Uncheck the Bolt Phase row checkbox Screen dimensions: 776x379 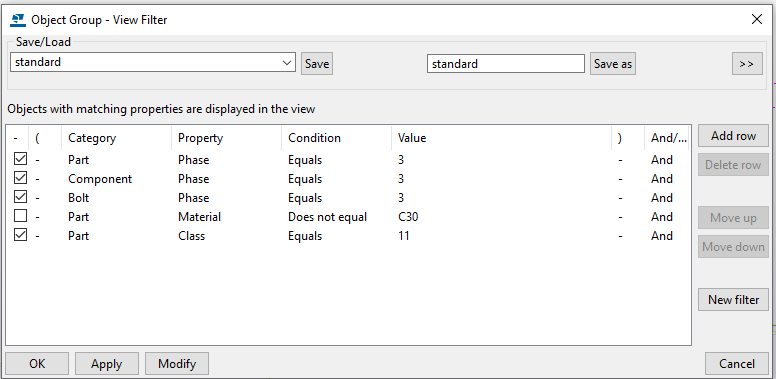(20, 197)
